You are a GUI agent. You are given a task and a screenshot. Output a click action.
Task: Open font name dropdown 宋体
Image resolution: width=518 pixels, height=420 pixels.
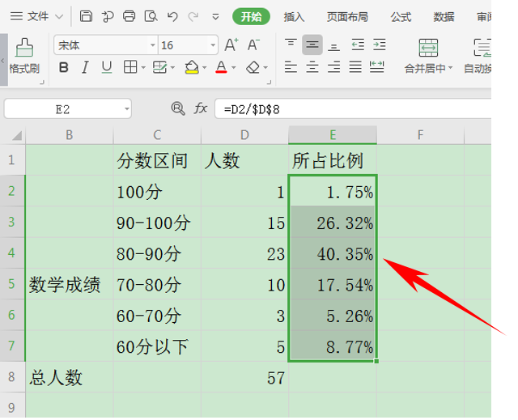[153, 45]
